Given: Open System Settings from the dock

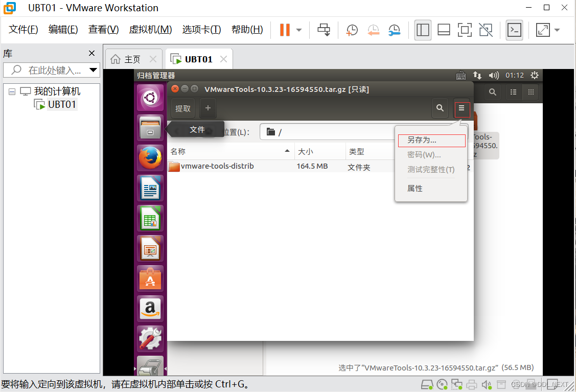Looking at the screenshot, I should (x=150, y=338).
